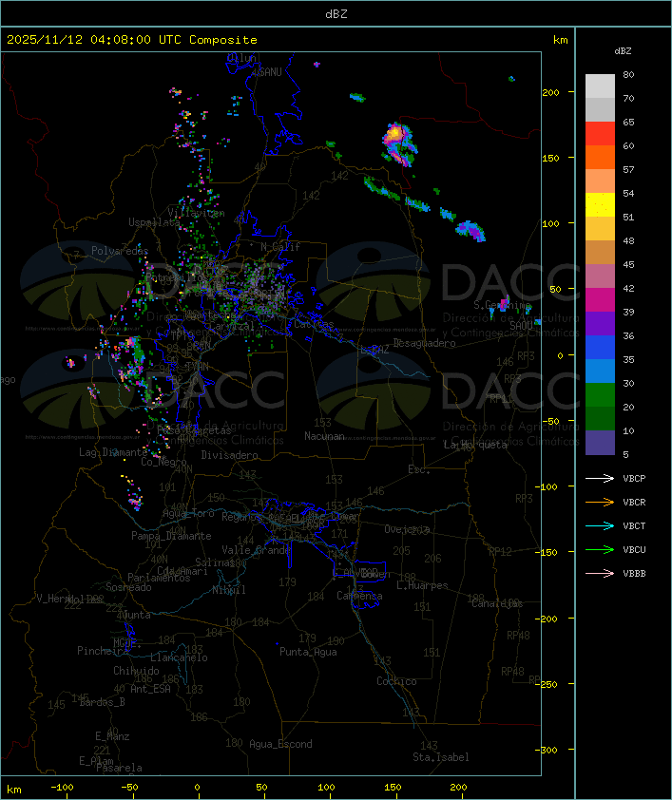Click the Sta.Isabel place label on map

click(441, 757)
